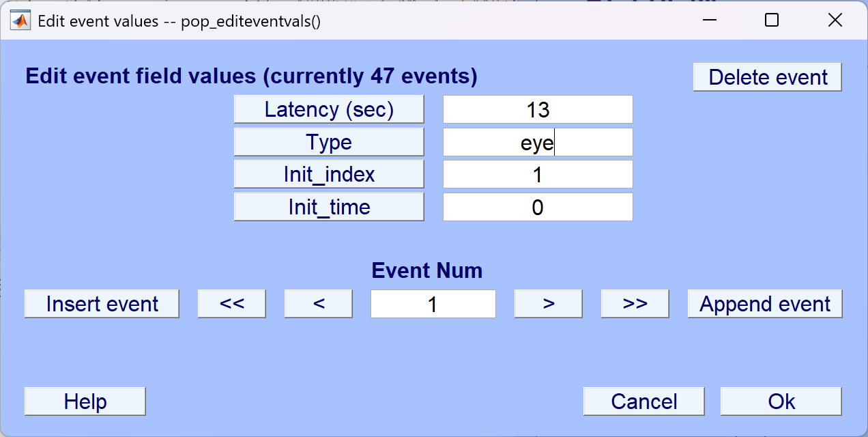Click the 'Event Num' heading text

pos(427,270)
